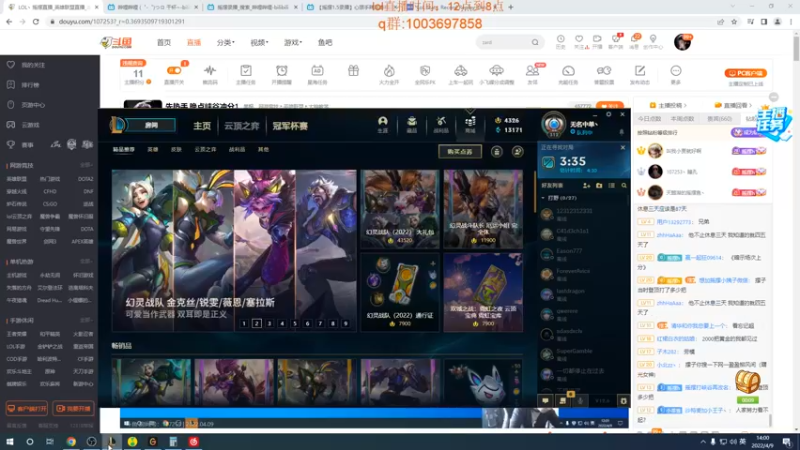Image resolution: width=800 pixels, height=450 pixels.
Task: Open Chrome from the Windows taskbar
Action: pyautogui.click(x=71, y=442)
